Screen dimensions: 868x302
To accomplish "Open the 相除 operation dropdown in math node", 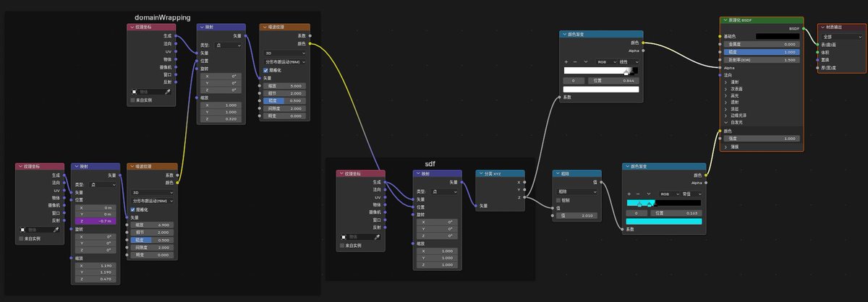I will coord(576,191).
